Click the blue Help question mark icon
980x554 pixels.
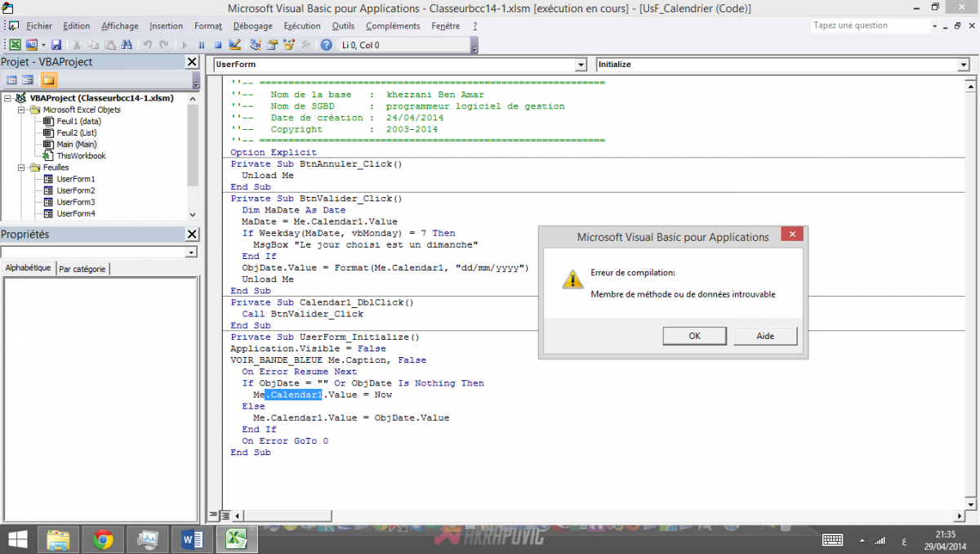point(327,45)
